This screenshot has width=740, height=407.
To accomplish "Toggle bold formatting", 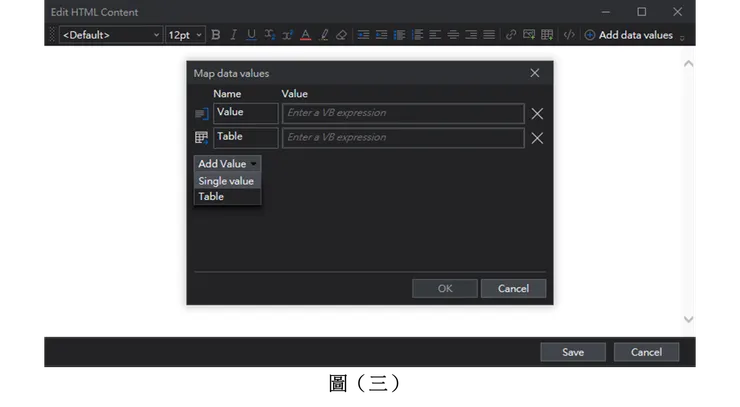I will tap(216, 35).
